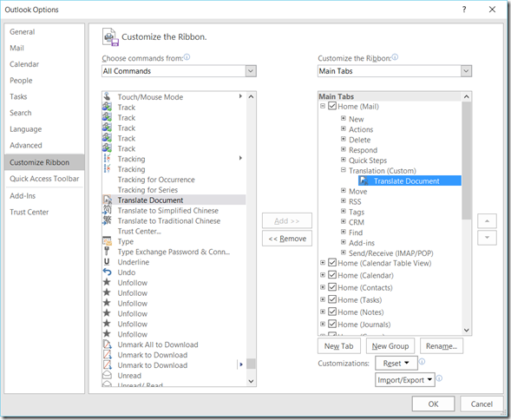Click Cancel to discard changes
Screen dimensions: 511x420
tap(482, 404)
